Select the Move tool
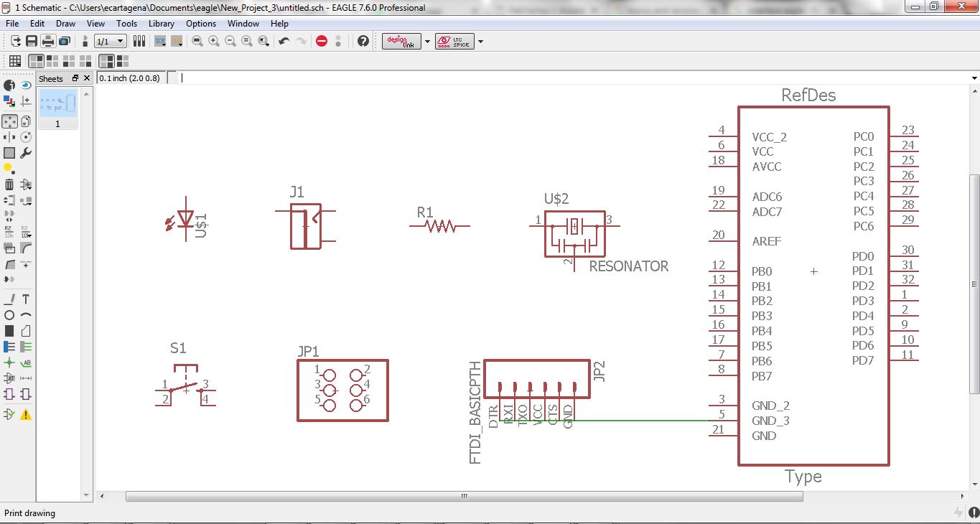Image resolution: width=980 pixels, height=524 pixels. click(9, 121)
